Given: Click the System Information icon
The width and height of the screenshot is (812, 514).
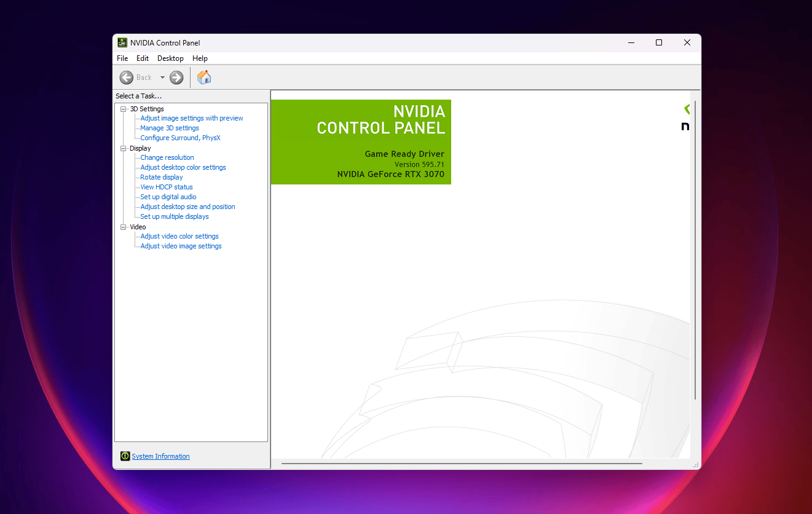Looking at the screenshot, I should [x=125, y=456].
